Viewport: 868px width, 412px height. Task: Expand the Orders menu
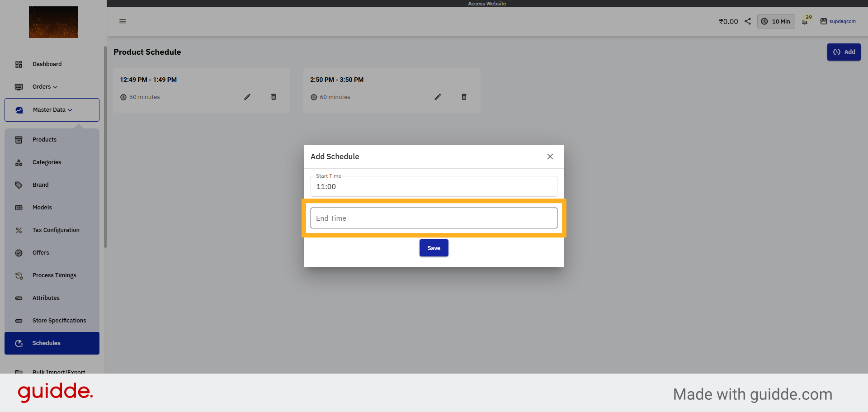tap(45, 87)
